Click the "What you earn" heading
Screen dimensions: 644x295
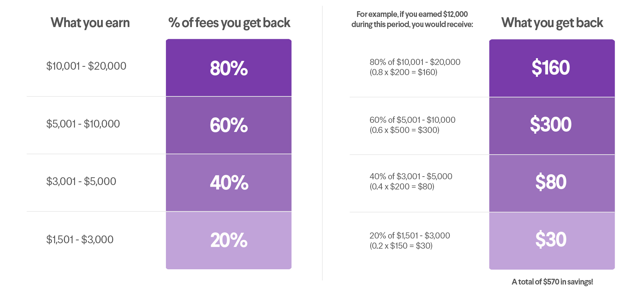coord(90,23)
